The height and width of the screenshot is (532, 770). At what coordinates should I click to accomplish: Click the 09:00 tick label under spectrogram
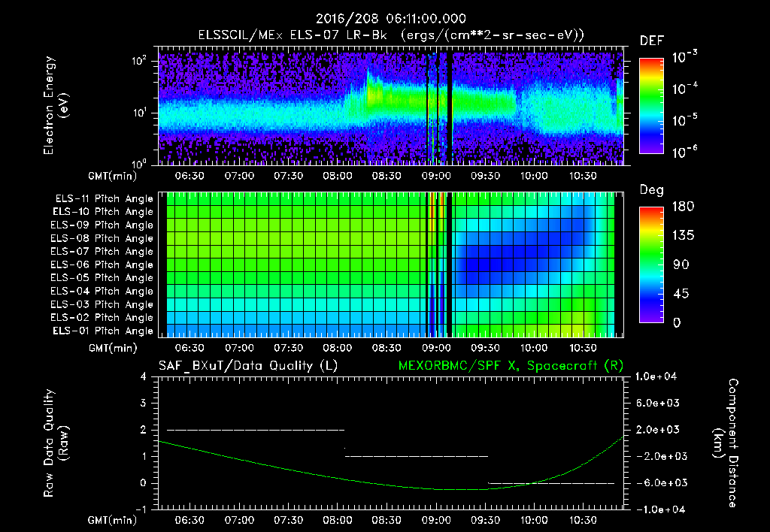(x=436, y=176)
